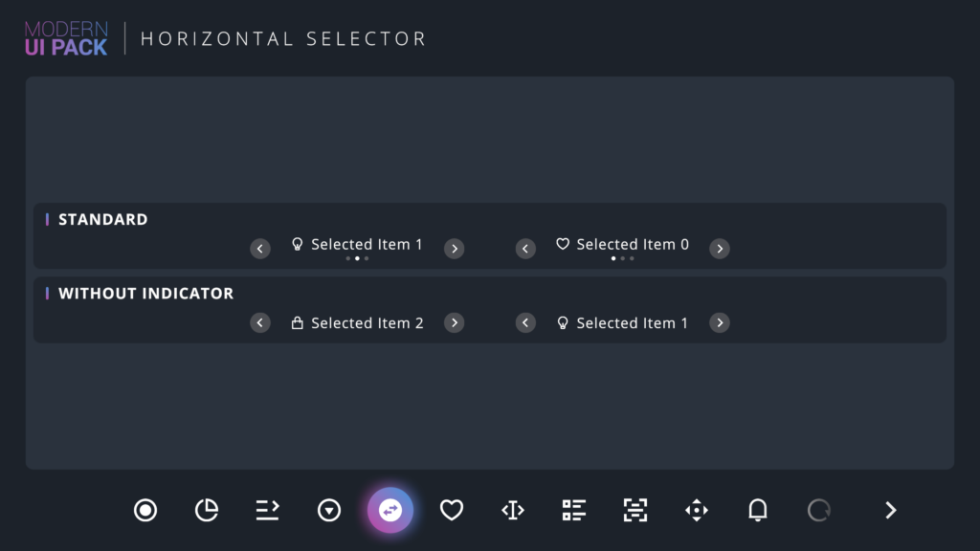The image size is (980, 551).
Task: Click a dot indicator under Selected Item 1
Action: 356,257
